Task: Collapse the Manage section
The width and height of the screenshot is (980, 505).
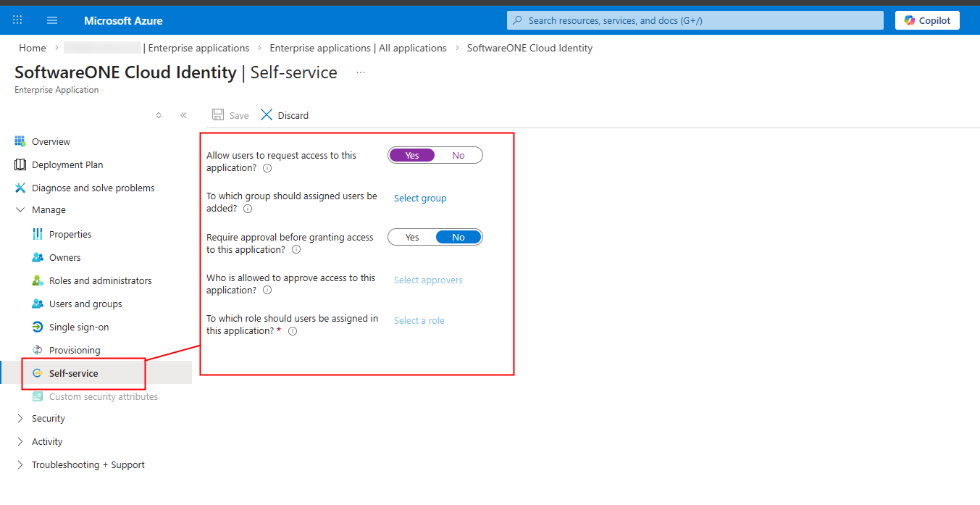Action: tap(20, 210)
